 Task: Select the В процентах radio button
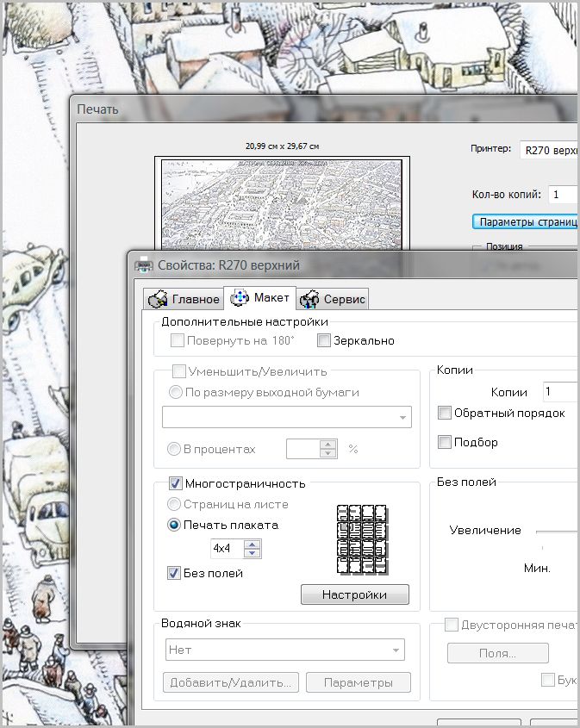[174, 449]
